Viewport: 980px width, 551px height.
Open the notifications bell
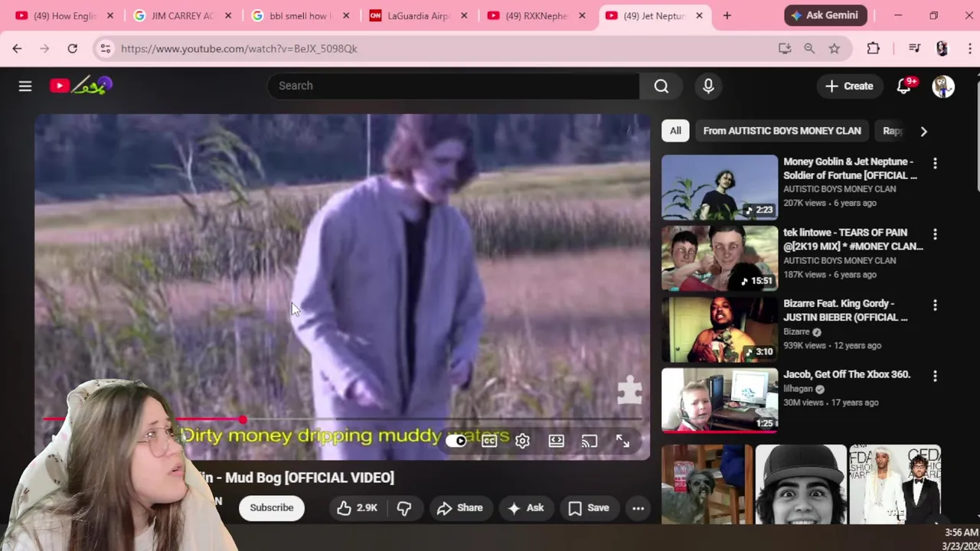[904, 86]
